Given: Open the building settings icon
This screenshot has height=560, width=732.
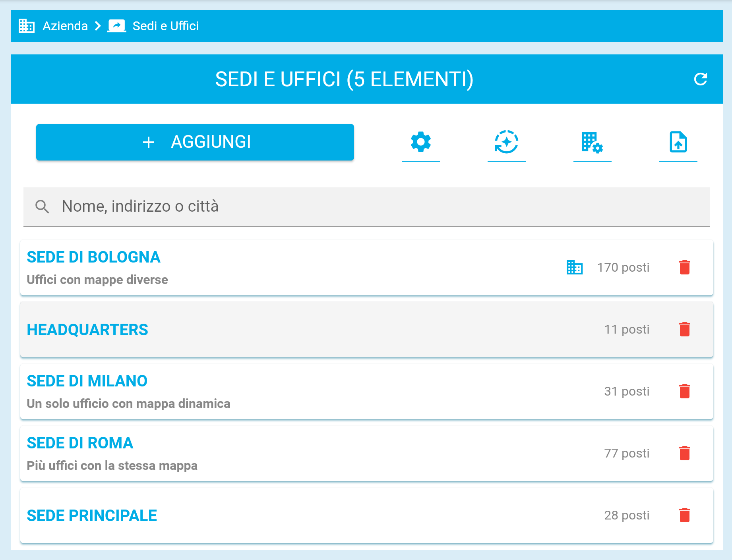Looking at the screenshot, I should pos(592,142).
